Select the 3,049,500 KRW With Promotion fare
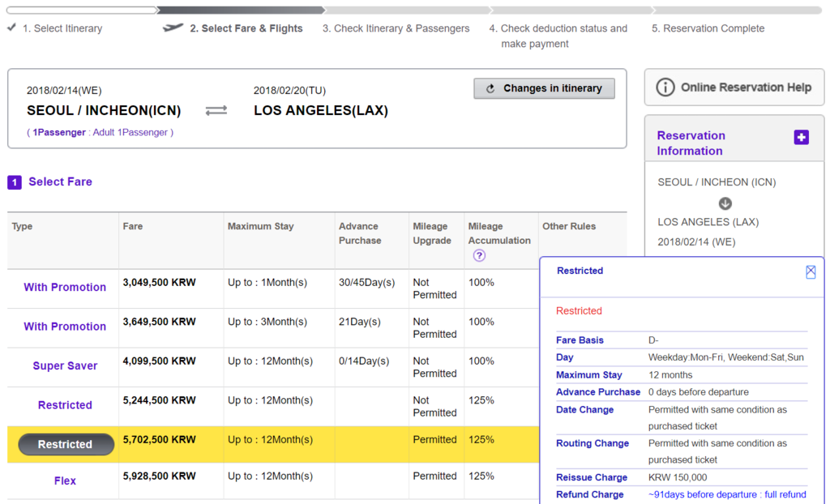The width and height of the screenshot is (830, 504). click(65, 288)
